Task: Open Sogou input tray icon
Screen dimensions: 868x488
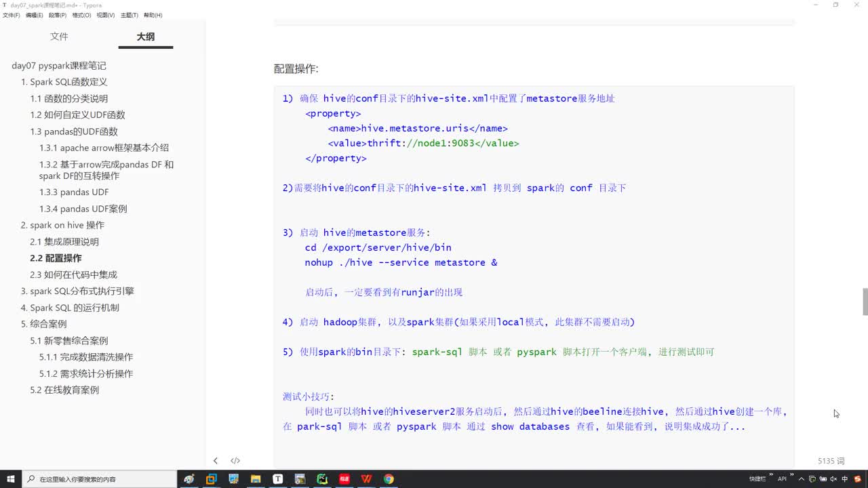Action: (858, 479)
